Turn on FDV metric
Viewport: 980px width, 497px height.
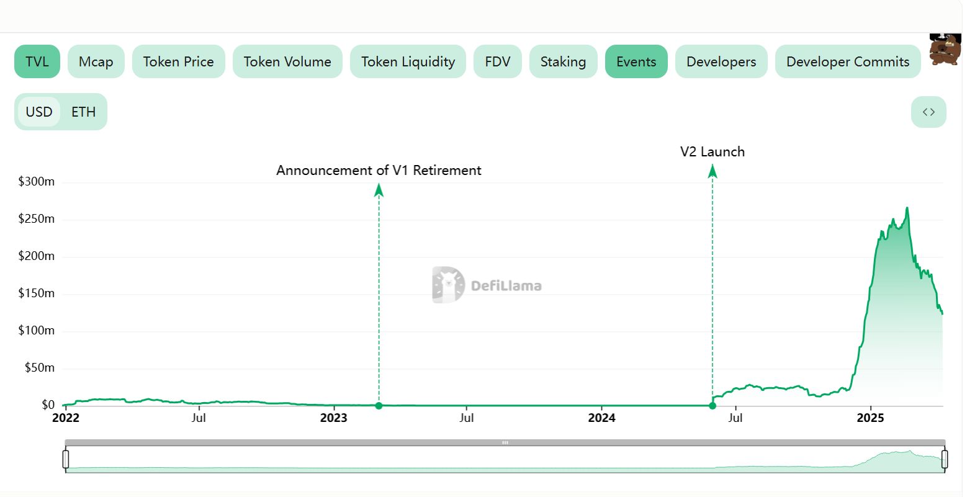[x=497, y=61]
